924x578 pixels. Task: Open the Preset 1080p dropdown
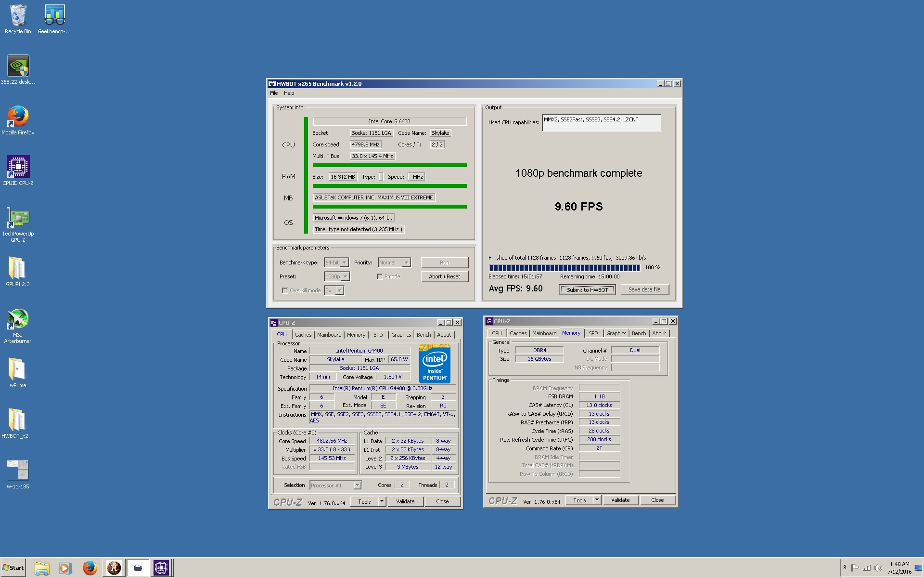click(x=346, y=276)
